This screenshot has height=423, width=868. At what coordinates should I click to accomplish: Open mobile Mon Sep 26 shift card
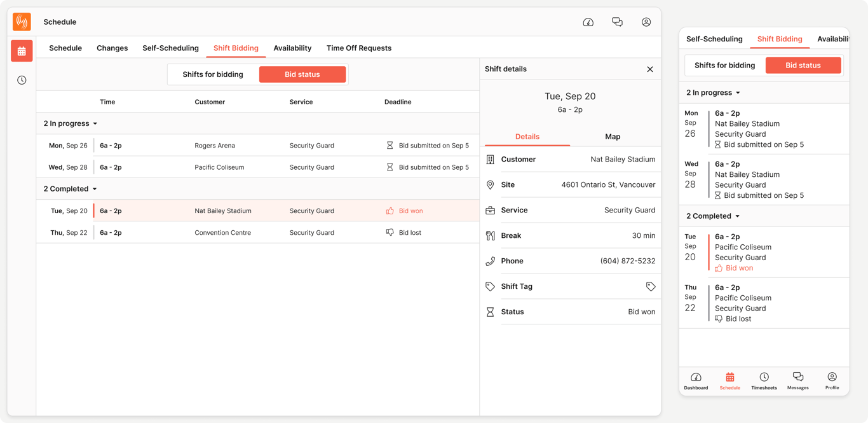click(764, 129)
